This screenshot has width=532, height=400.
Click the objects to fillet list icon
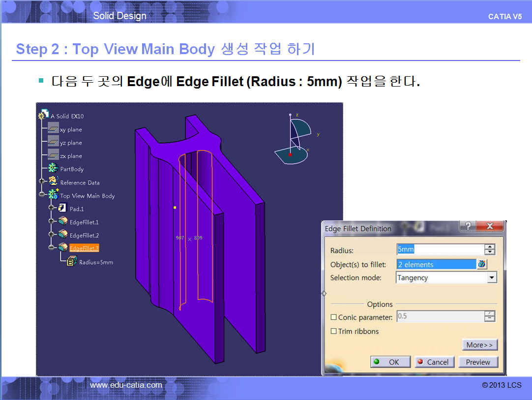pyautogui.click(x=482, y=264)
